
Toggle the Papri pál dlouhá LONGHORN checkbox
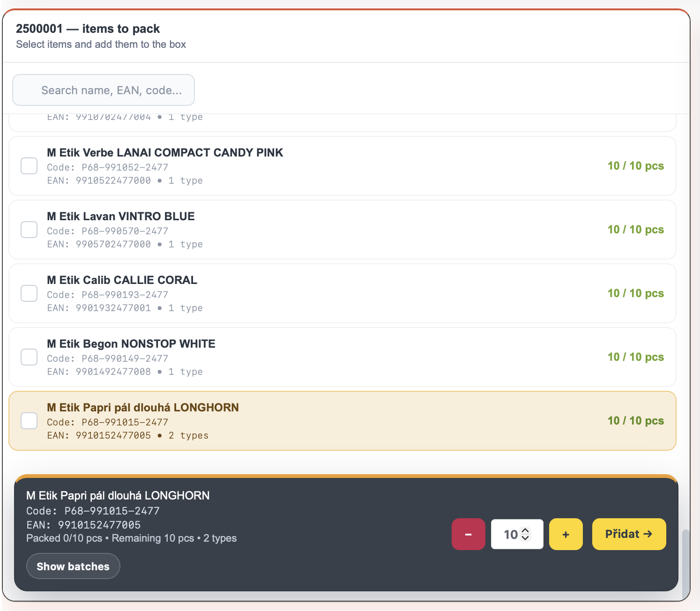29,421
